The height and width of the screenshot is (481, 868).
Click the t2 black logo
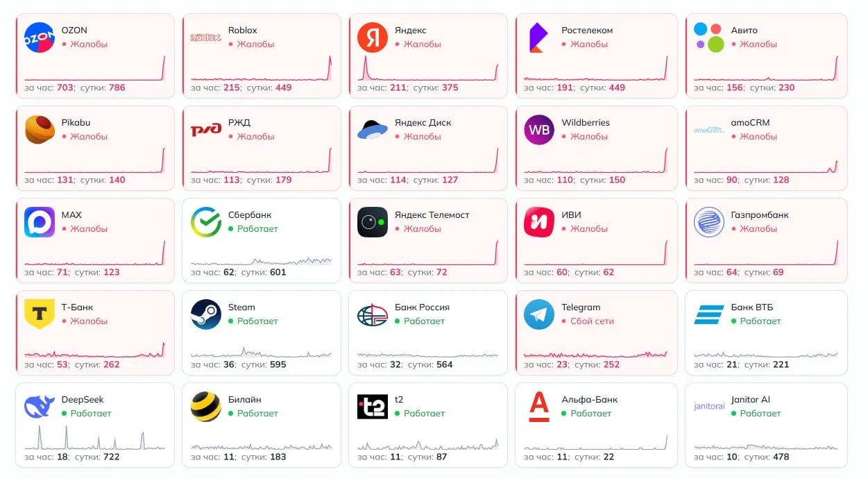click(373, 407)
